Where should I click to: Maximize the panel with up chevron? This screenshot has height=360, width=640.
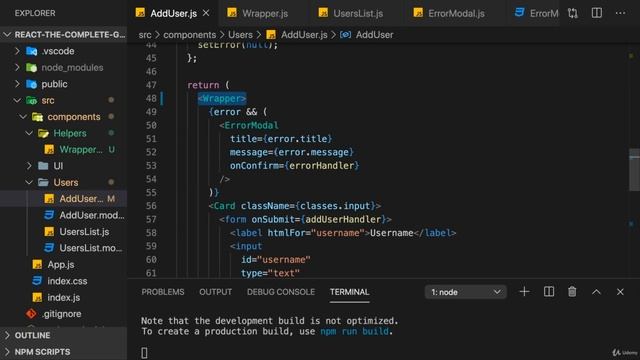(596, 292)
